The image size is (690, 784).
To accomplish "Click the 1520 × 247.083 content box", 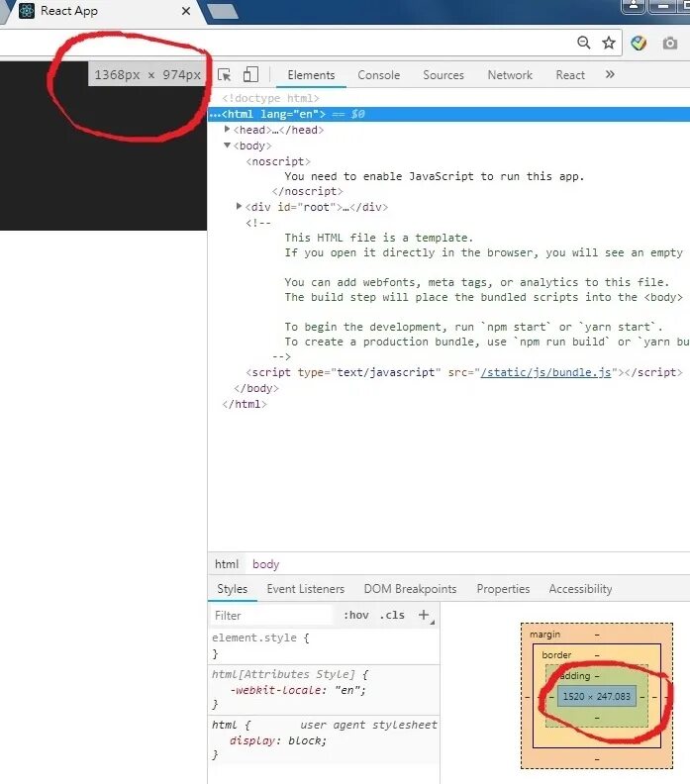I will click(597, 696).
